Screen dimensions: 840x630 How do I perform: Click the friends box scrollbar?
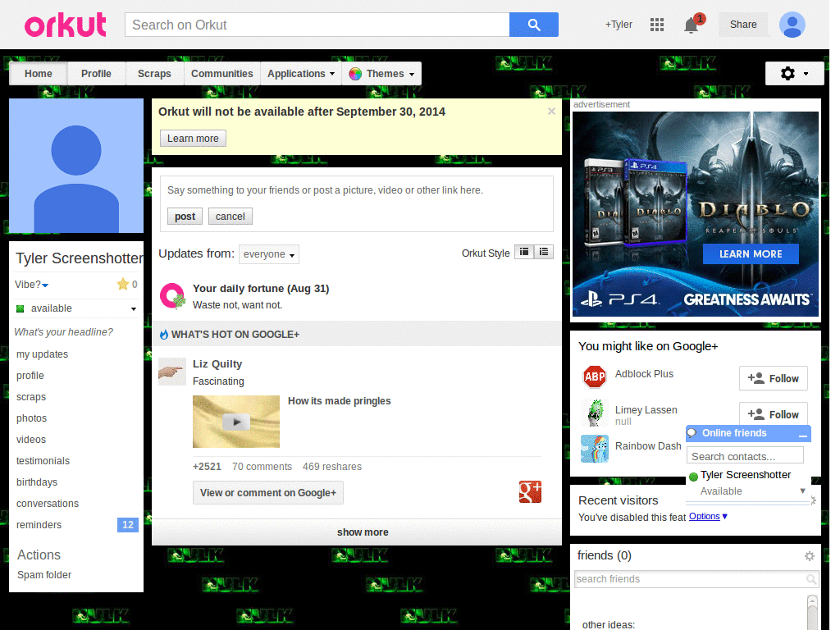[x=813, y=611]
